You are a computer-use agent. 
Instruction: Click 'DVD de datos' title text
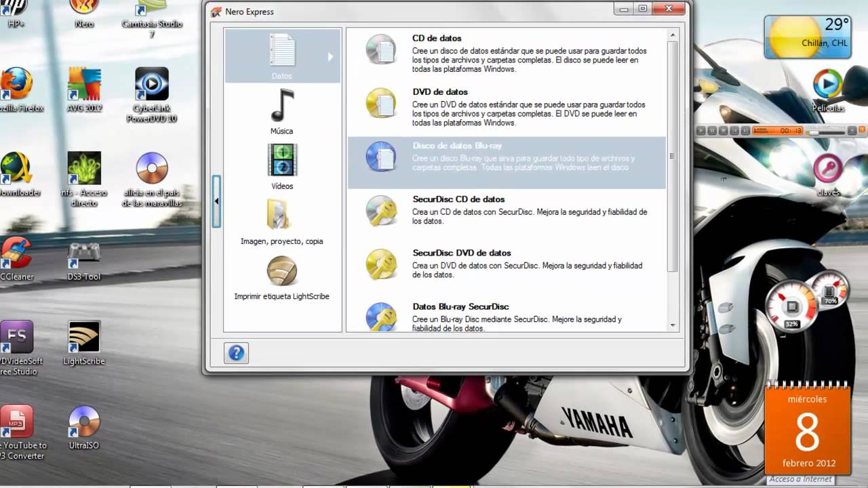pos(440,91)
